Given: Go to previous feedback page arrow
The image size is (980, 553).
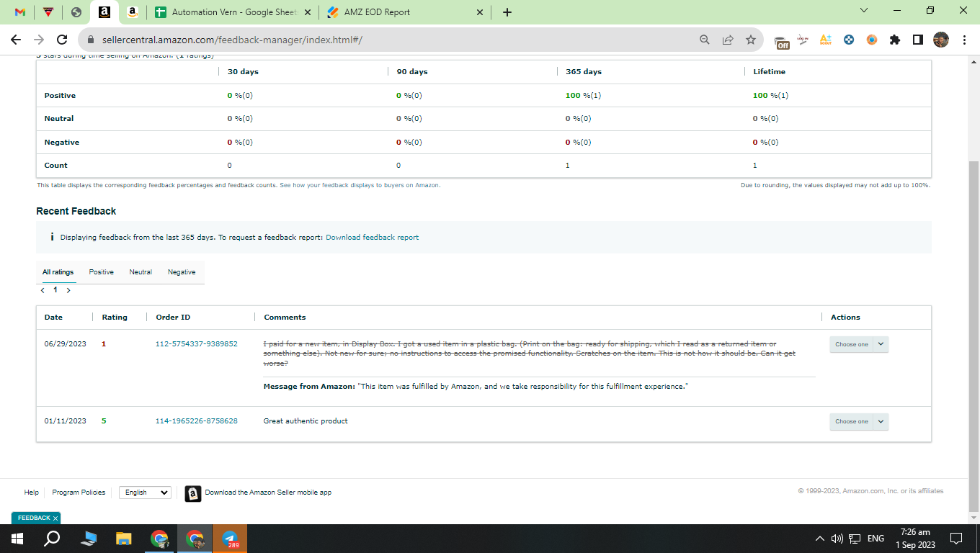Looking at the screenshot, I should (43, 290).
